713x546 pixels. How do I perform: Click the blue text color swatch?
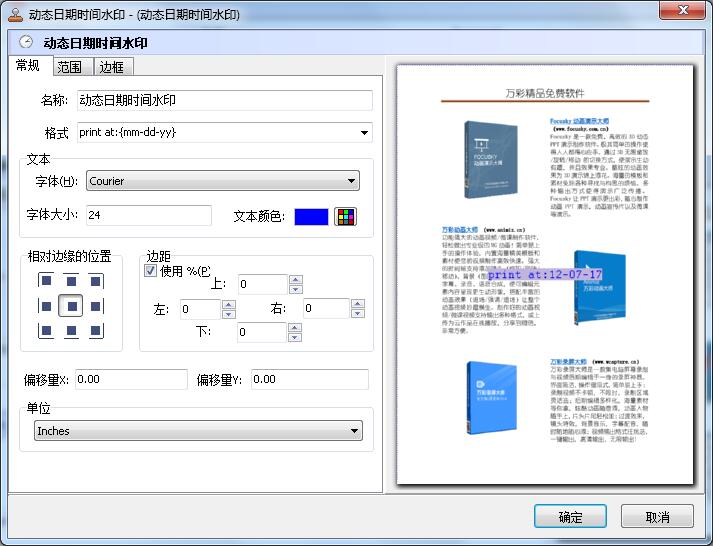[x=312, y=216]
